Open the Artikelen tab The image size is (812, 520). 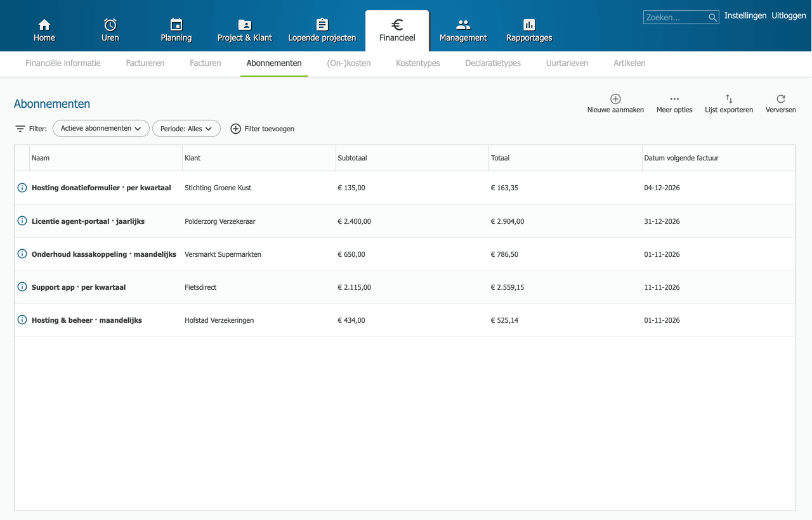tap(629, 63)
